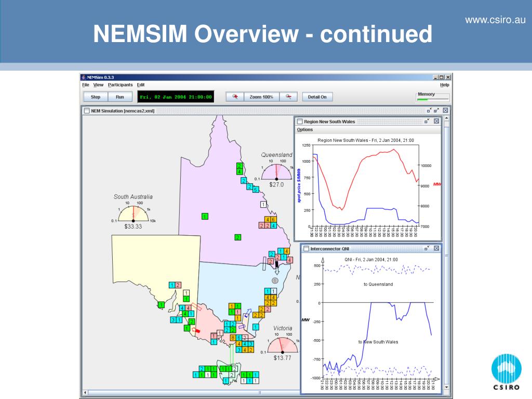532x399 pixels.
Task: Click the www.csiro.au link in slide header
Action: pyautogui.click(x=495, y=20)
